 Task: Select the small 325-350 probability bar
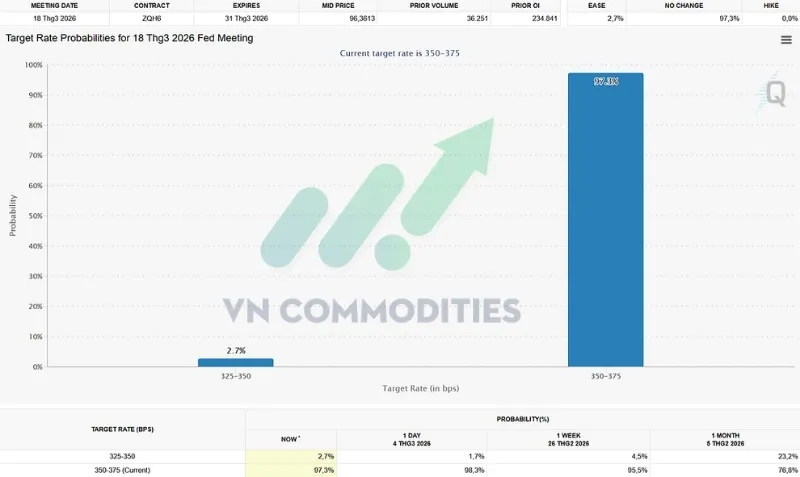[235, 362]
